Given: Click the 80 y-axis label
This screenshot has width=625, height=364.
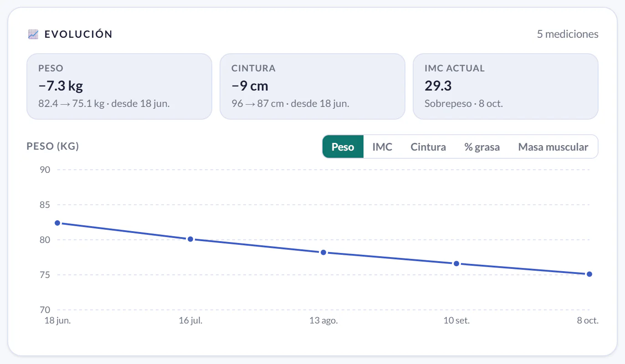Looking at the screenshot, I should pos(45,240).
